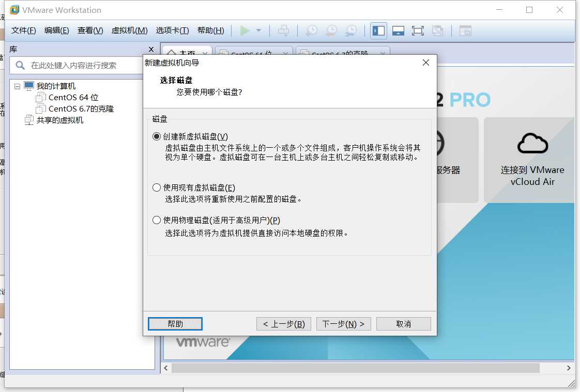Click the search magnifier icon in library
Image resolution: width=580 pixels, height=392 pixels.
tap(20, 66)
